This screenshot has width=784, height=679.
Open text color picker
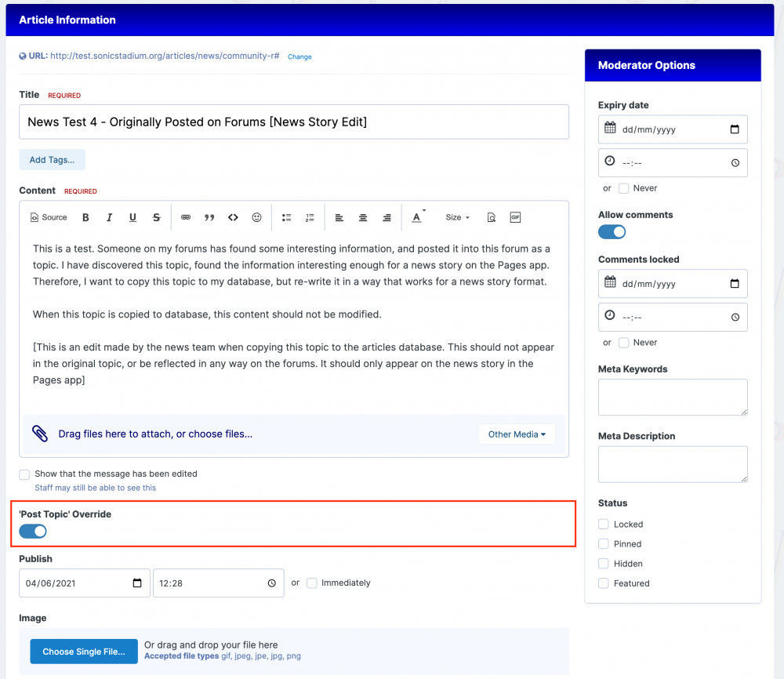coord(418,216)
